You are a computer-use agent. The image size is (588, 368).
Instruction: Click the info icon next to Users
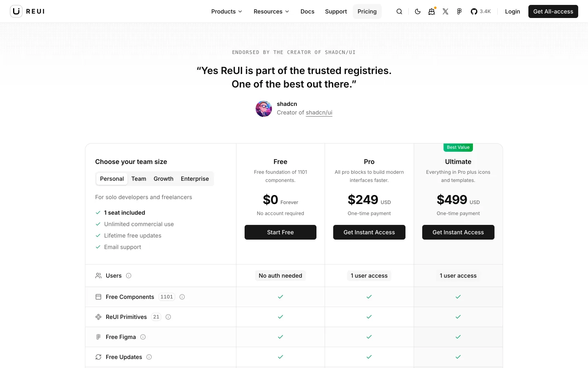point(129,276)
